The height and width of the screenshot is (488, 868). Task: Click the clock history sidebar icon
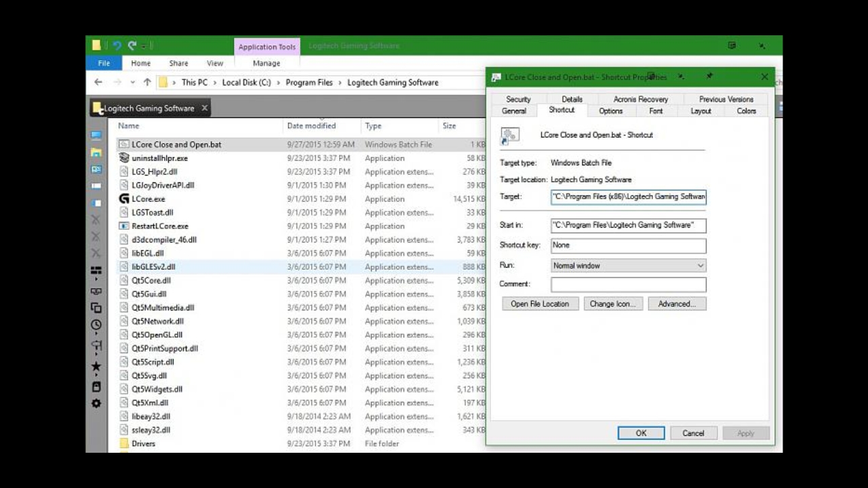click(x=96, y=325)
